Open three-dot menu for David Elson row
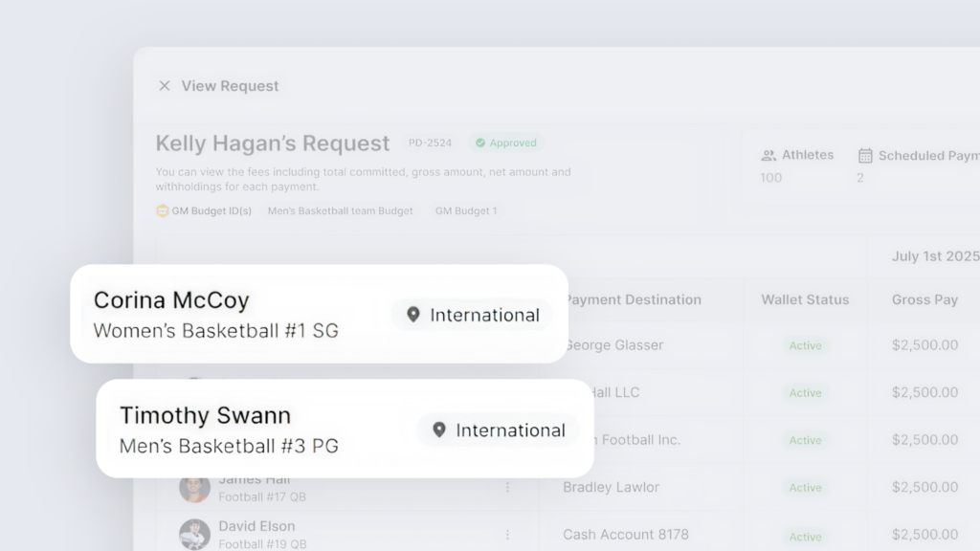This screenshot has height=551, width=980. pos(507,535)
